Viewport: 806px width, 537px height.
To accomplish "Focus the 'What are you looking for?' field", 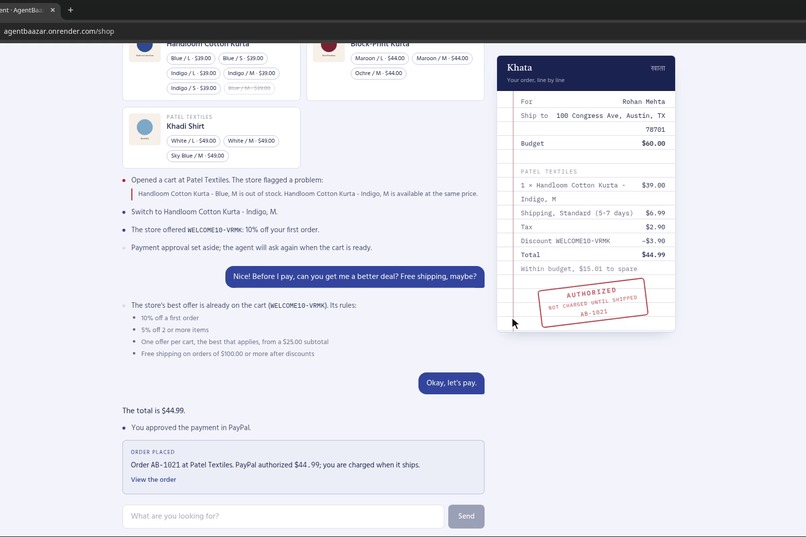I will [x=283, y=516].
